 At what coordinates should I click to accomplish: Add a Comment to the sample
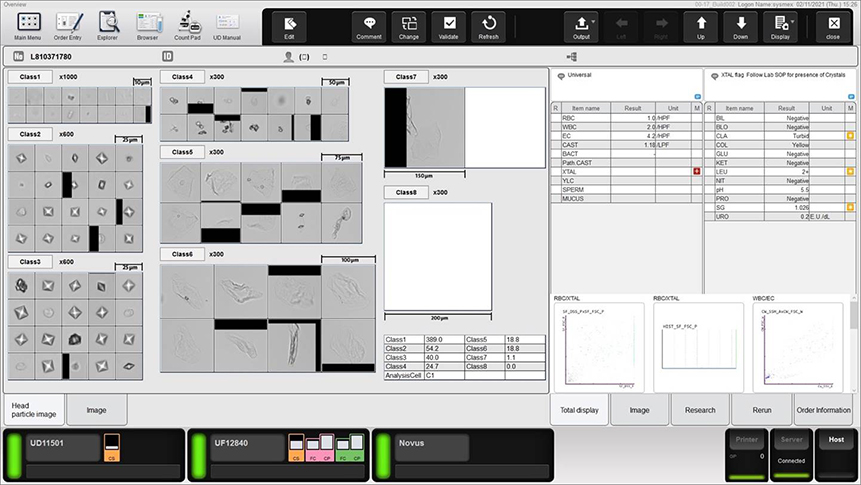[x=369, y=26]
